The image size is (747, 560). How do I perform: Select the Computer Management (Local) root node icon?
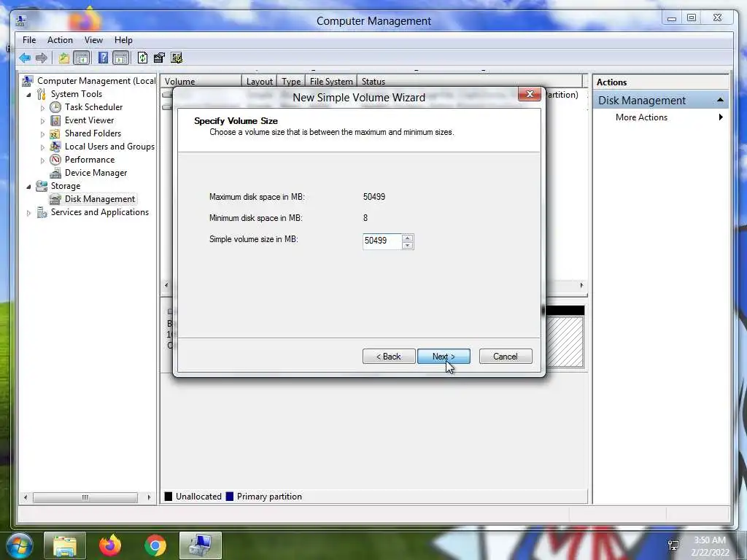click(28, 81)
